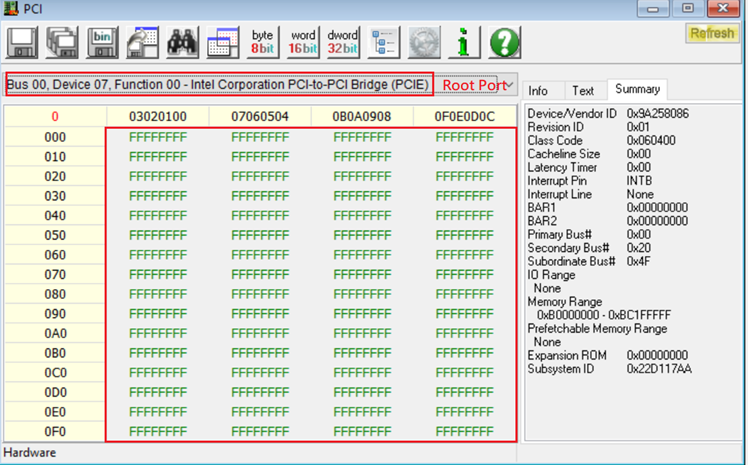
Task: Select row header 0A0
Action: (55, 333)
